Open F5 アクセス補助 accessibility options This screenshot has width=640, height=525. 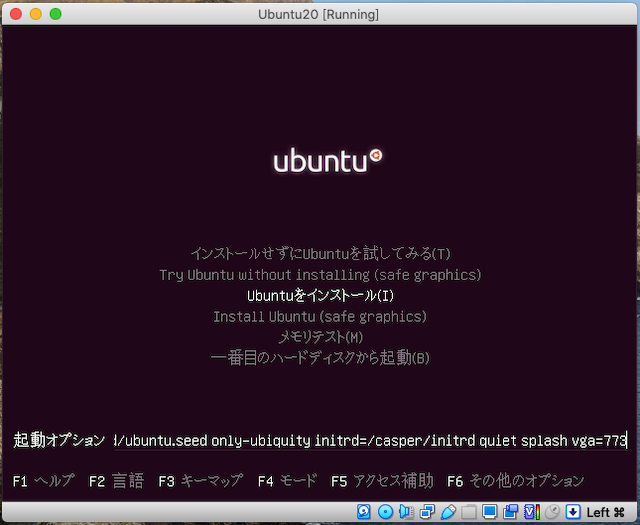[382, 481]
